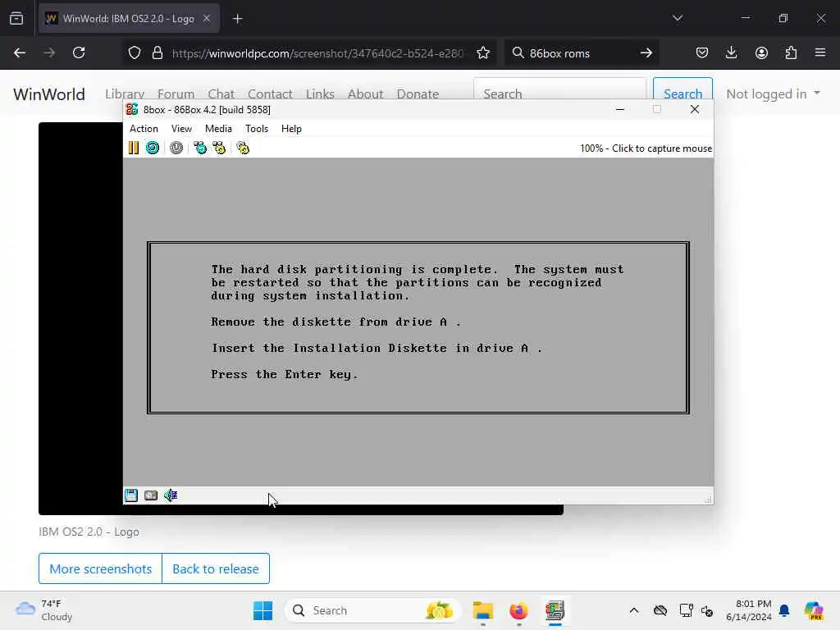Click the Back to release button
The image size is (840, 630).
click(216, 568)
